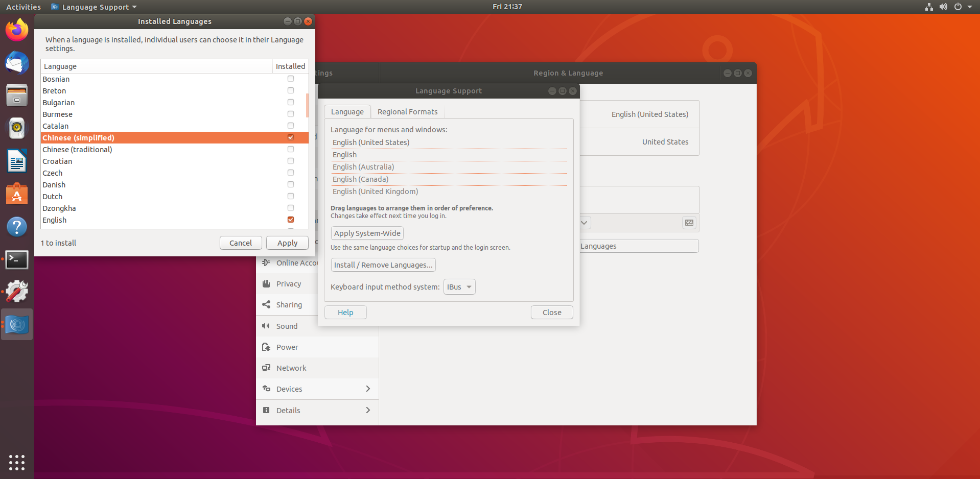Click the Installed Languages list scrollbar

[x=307, y=105]
